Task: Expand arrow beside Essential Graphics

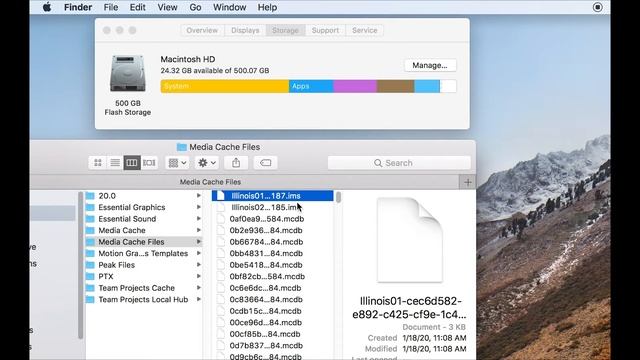Action: [x=199, y=207]
